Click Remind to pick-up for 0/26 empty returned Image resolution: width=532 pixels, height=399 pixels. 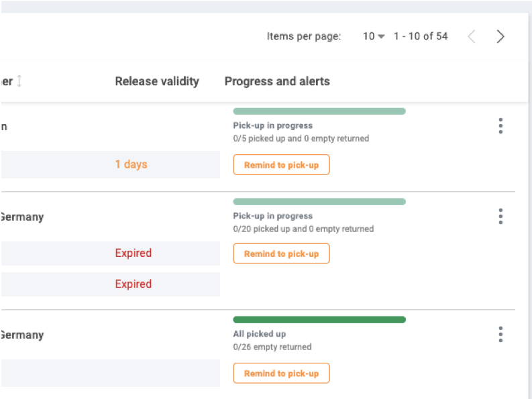(x=281, y=374)
